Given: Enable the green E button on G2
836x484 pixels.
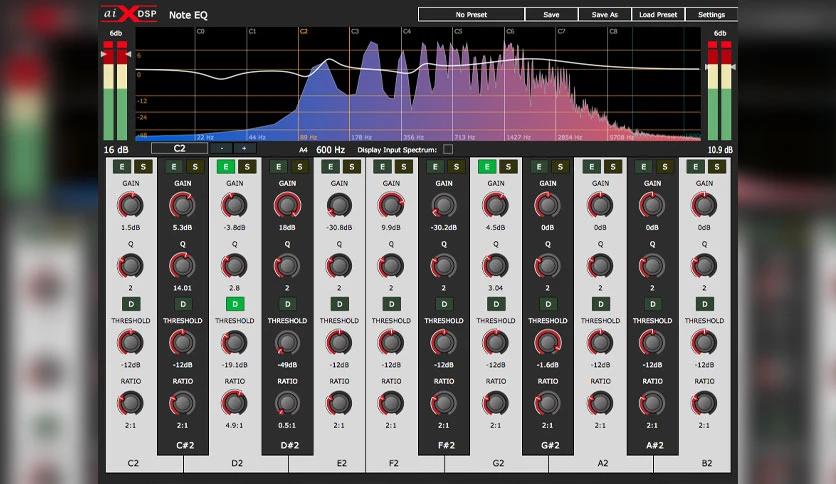Looking at the screenshot, I should pos(487,167).
